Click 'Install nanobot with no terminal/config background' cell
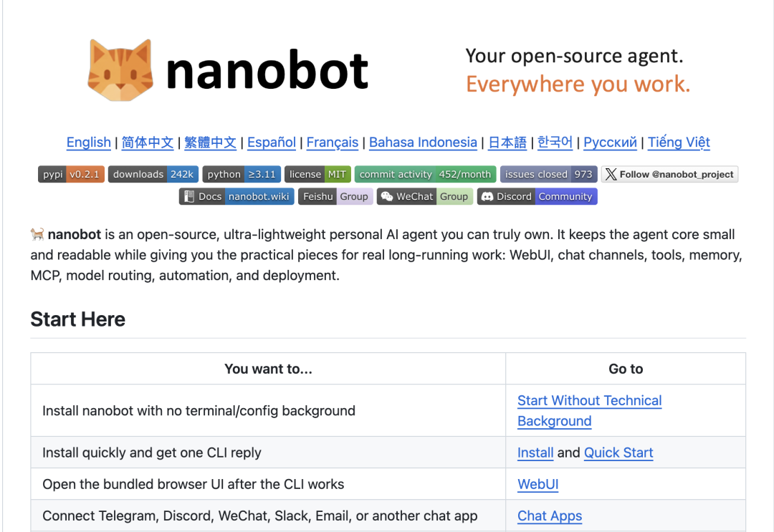Image resolution: width=774 pixels, height=532 pixels. point(268,411)
